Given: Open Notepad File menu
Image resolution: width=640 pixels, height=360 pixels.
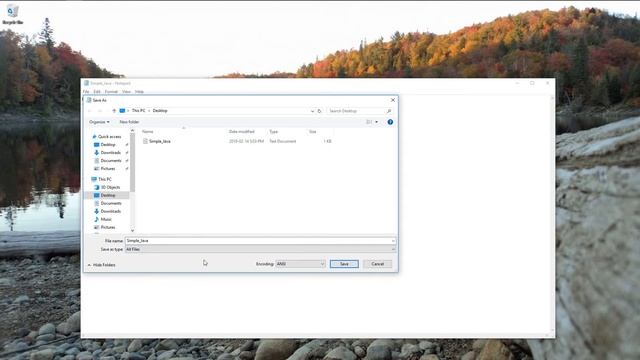Looking at the screenshot, I should click(x=86, y=92).
